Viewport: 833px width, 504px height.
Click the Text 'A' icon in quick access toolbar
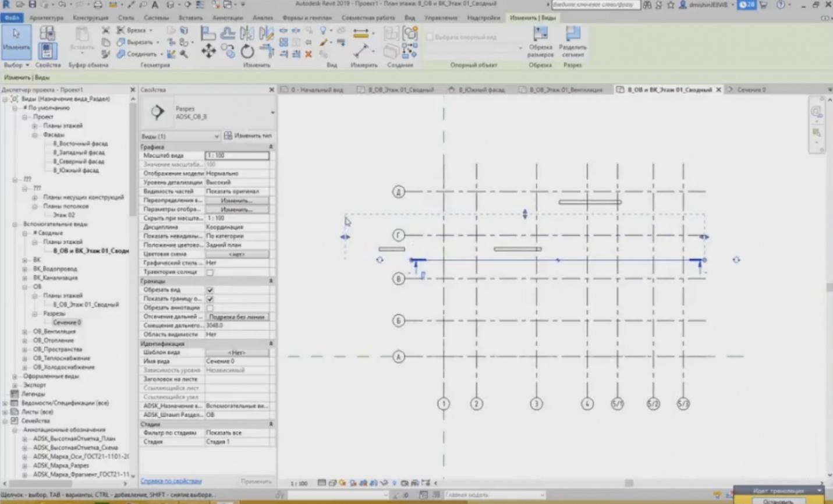pyautogui.click(x=155, y=5)
